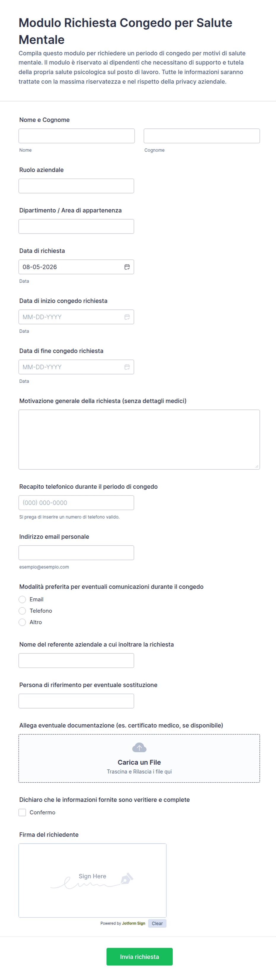Viewport: 276px width, 980px height.
Task: Click the Dipartimento / Area di appartenenza field
Action: click(x=76, y=226)
